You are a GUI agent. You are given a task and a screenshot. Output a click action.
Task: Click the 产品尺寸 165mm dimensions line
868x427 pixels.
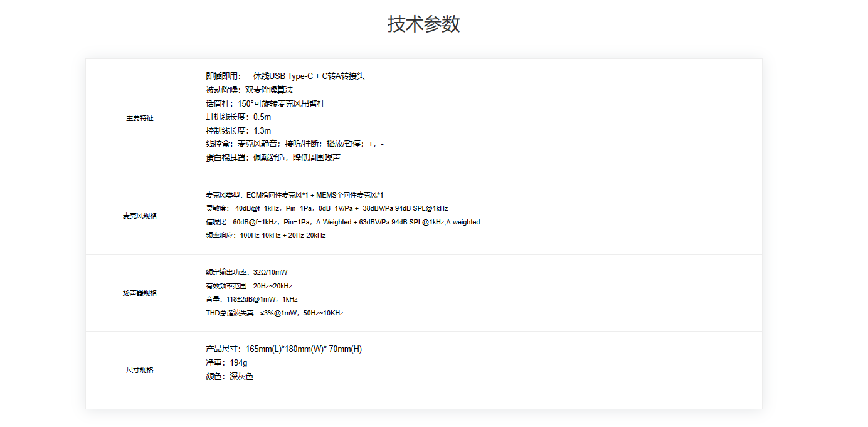click(283, 349)
